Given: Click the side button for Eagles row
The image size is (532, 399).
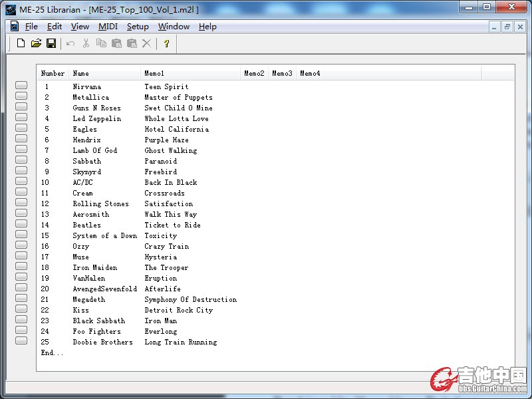Looking at the screenshot, I should 21,128.
